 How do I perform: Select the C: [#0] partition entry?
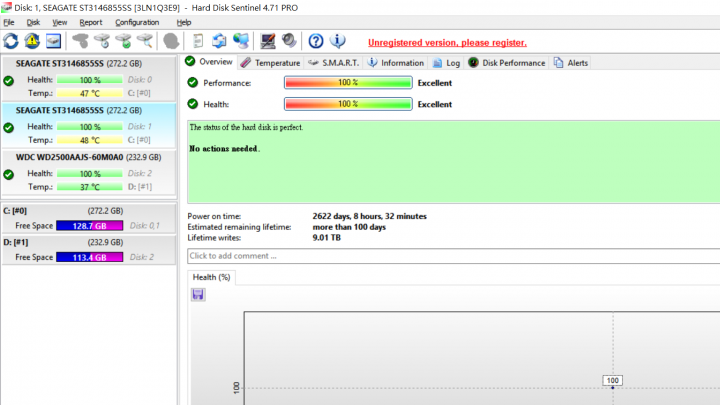[x=89, y=218]
